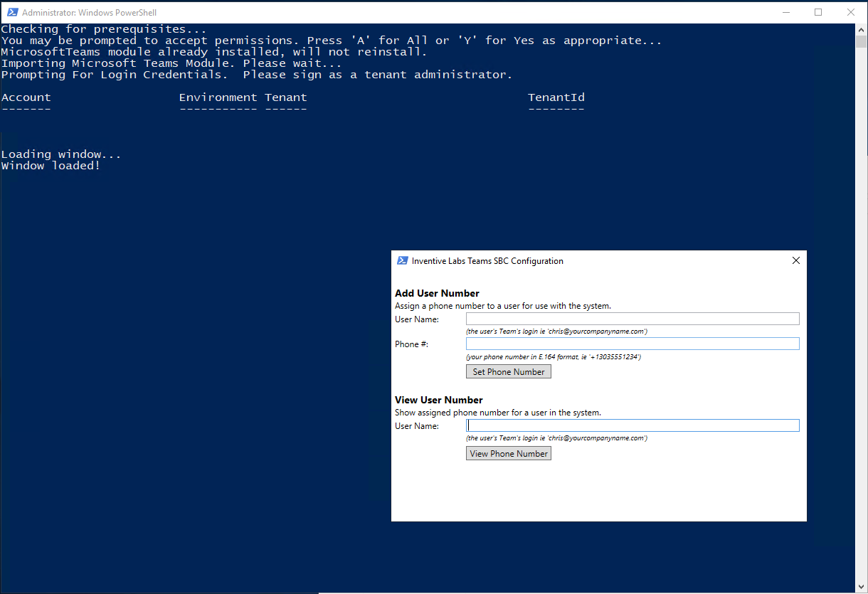Close the Inventive Labs Teams SBC Configuration dialog
868x594 pixels.
click(796, 260)
